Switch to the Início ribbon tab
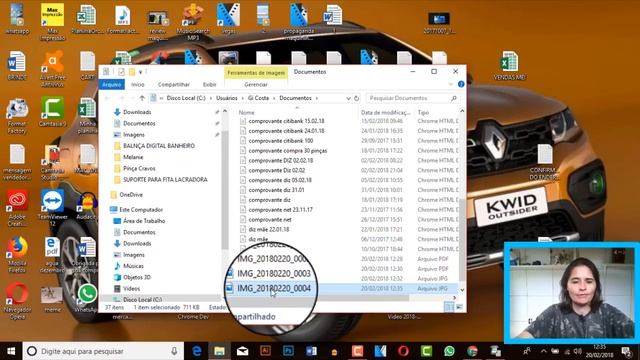640x360 pixels. (138, 84)
